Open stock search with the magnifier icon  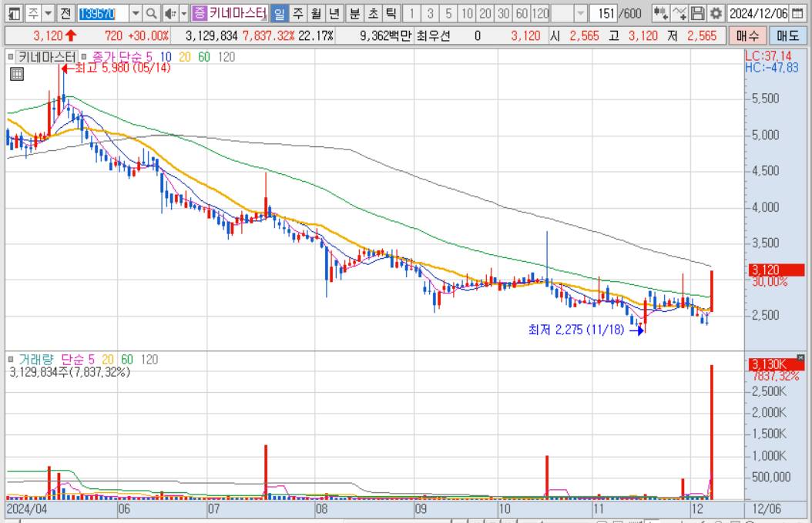coord(151,13)
